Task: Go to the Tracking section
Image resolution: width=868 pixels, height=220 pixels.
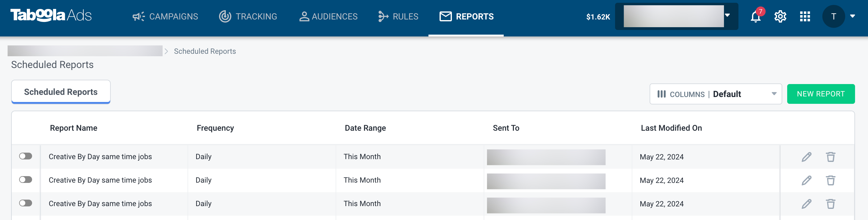Action: [x=248, y=17]
